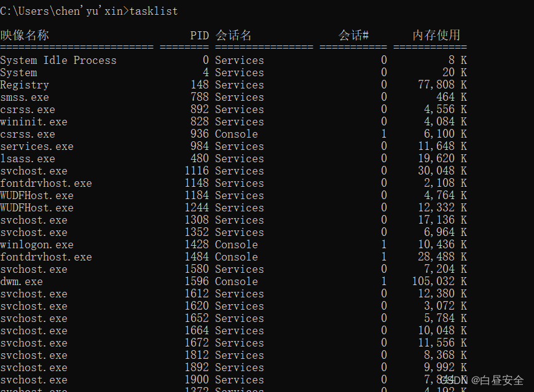Click PID value 1900

(x=197, y=379)
